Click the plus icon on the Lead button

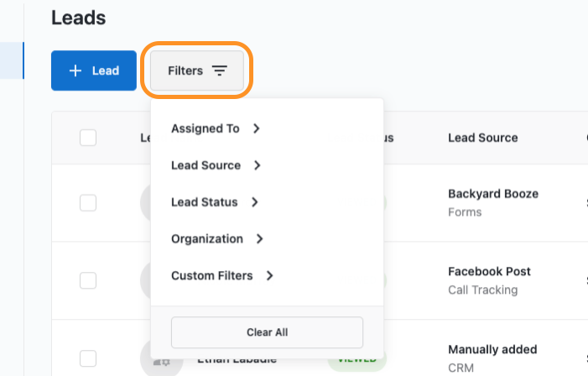[x=75, y=70]
